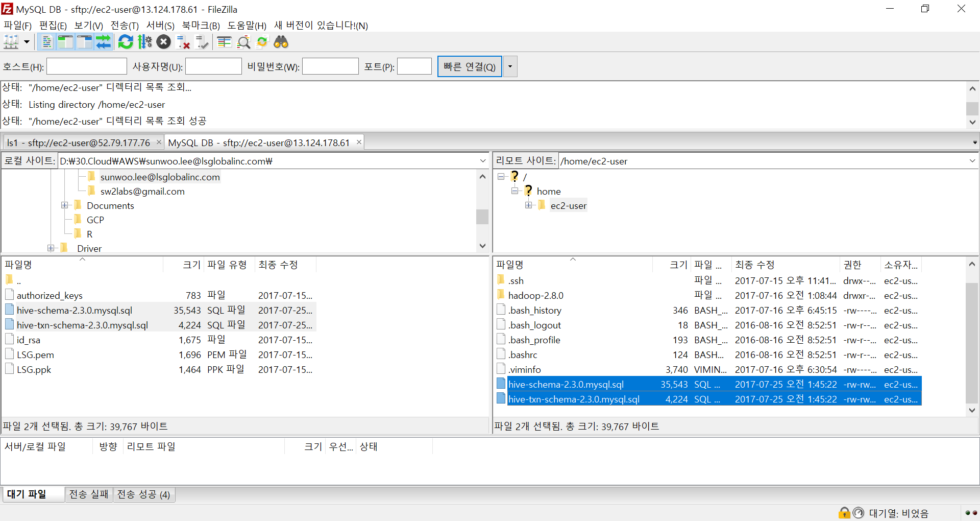Screen dimensions: 980x521
Task: Open the 보기(V) menu
Action: (89, 26)
